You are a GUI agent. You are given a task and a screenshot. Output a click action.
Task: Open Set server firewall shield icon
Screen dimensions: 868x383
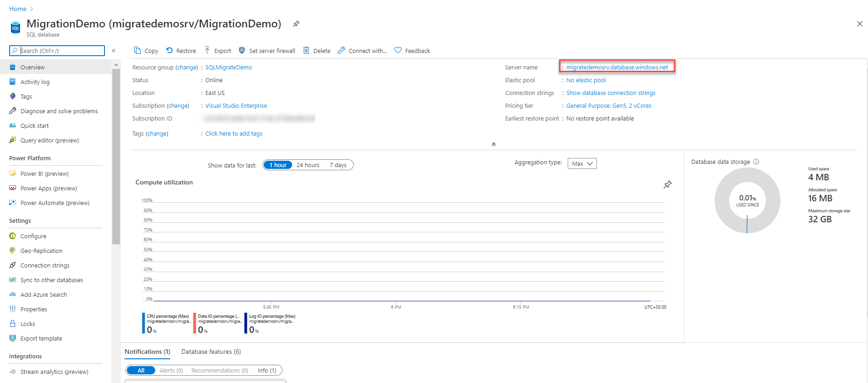coord(242,50)
